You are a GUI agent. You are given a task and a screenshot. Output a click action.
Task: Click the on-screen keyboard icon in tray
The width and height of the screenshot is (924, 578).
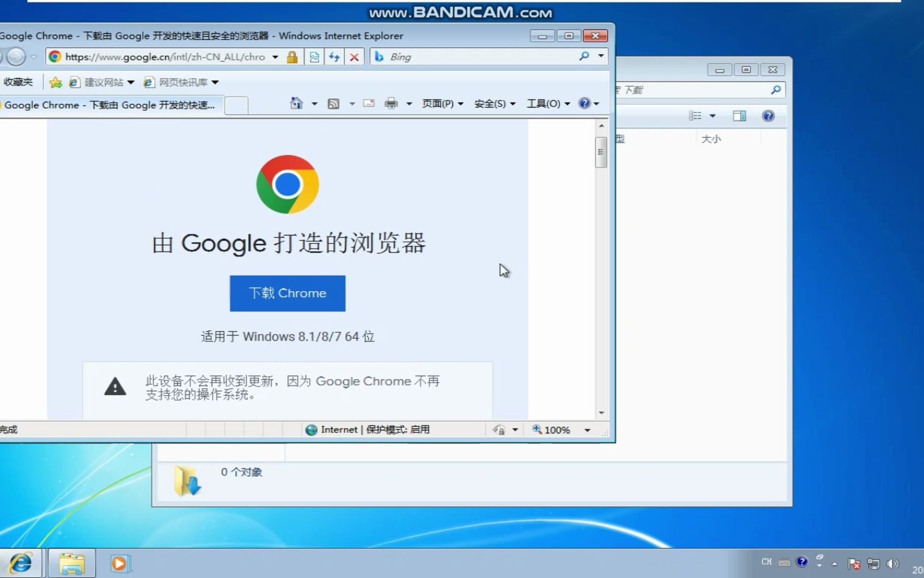[x=784, y=562]
